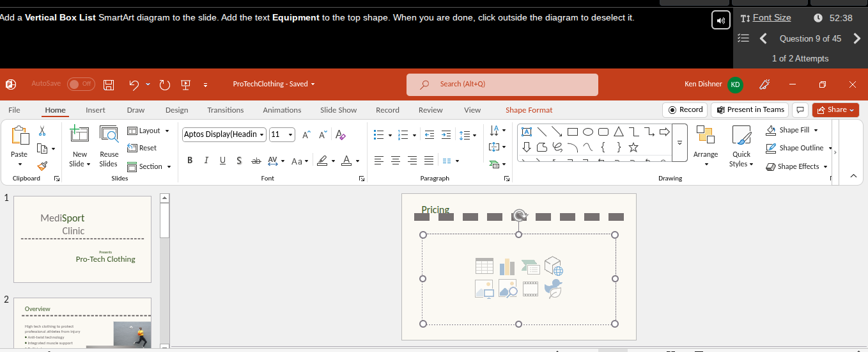
Task: Click the Search box
Action: coord(502,84)
